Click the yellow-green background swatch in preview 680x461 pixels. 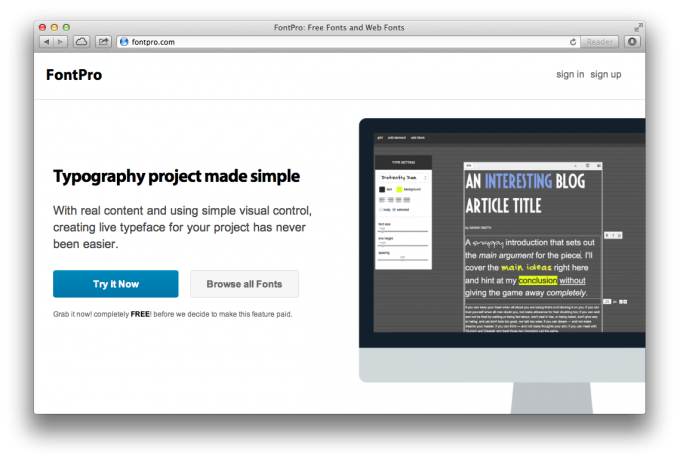(399, 190)
